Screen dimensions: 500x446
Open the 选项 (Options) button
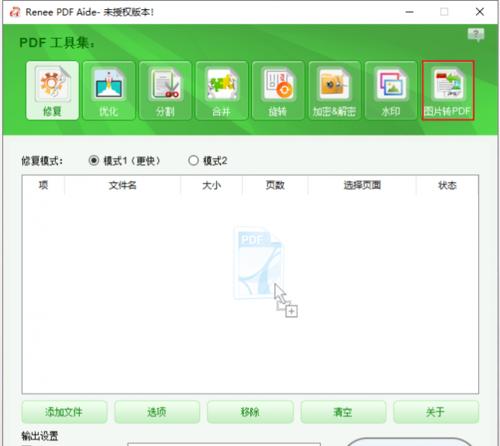pos(157,412)
